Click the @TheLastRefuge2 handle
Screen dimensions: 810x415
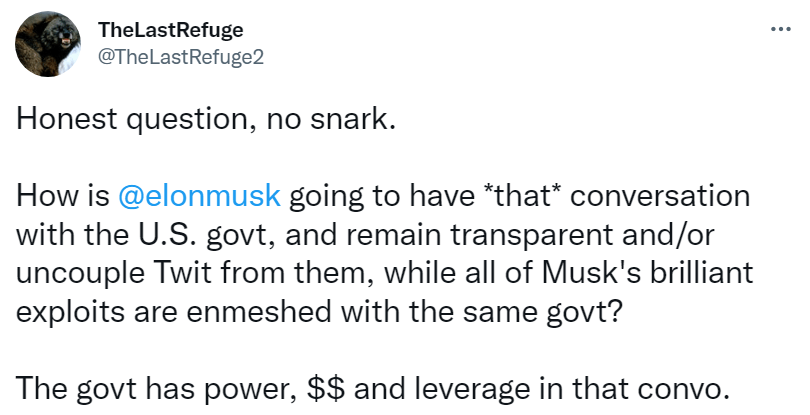[x=180, y=58]
